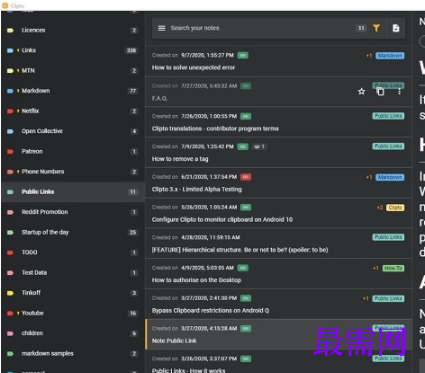
Task: Select the Test Data tag
Action: pyautogui.click(x=73, y=273)
